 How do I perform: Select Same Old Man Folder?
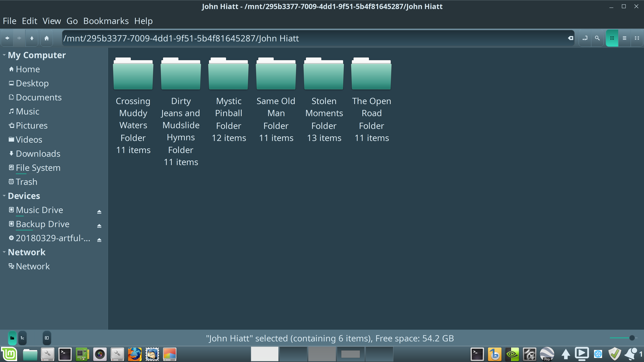coord(276,100)
